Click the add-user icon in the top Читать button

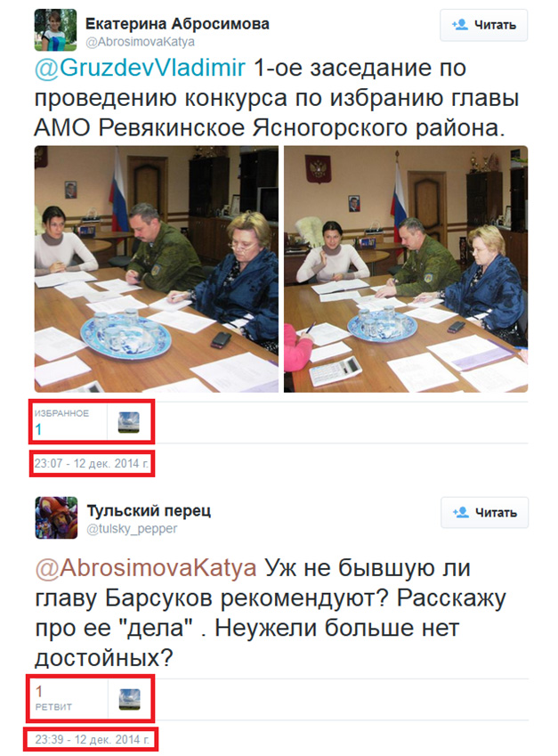pos(460,25)
